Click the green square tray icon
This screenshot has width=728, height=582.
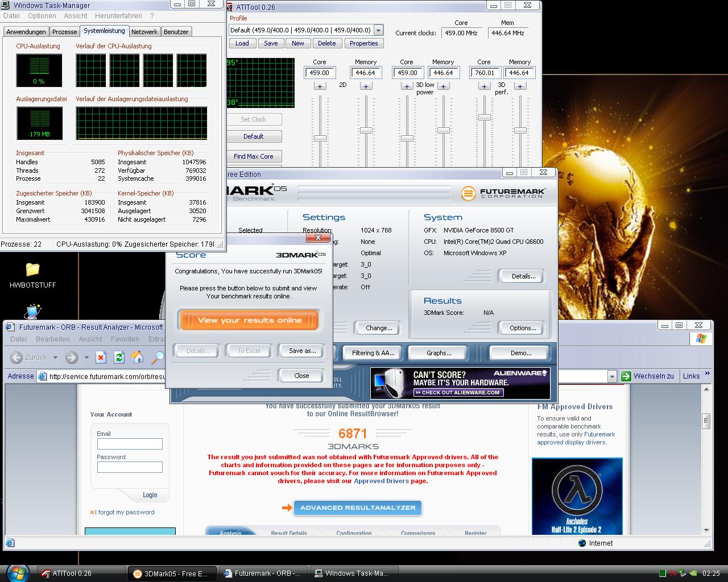663,573
